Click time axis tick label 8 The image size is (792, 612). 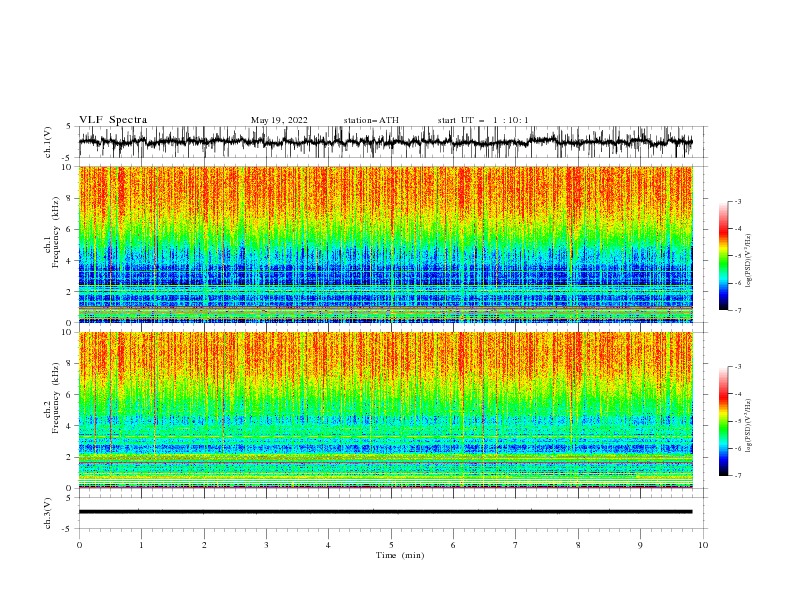[578, 545]
